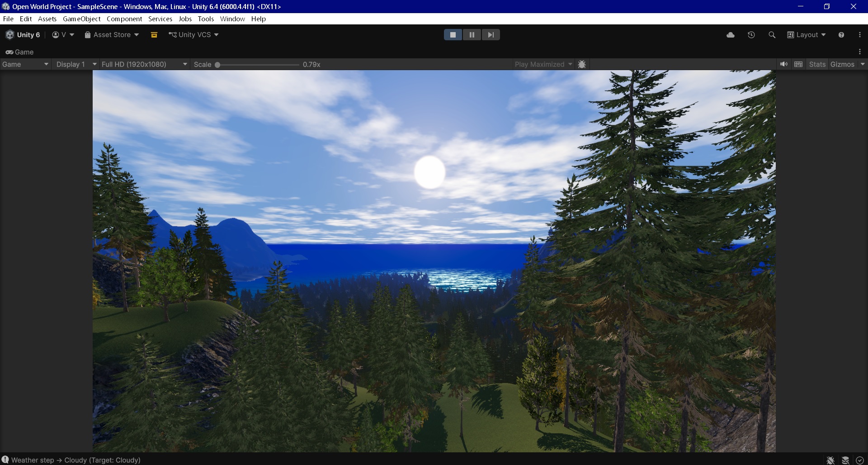The height and width of the screenshot is (465, 868).
Task: Open the Help menu
Action: click(x=259, y=19)
